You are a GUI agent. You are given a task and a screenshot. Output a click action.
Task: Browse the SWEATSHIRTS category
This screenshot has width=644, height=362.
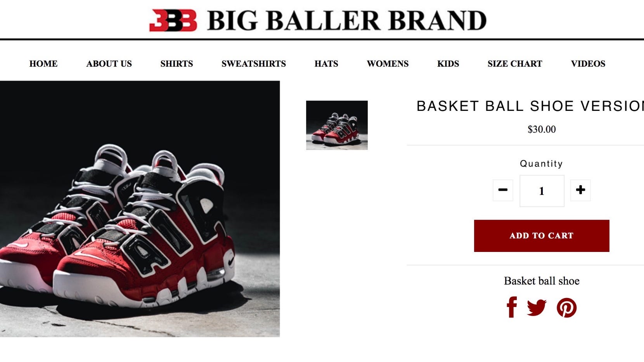click(x=254, y=64)
